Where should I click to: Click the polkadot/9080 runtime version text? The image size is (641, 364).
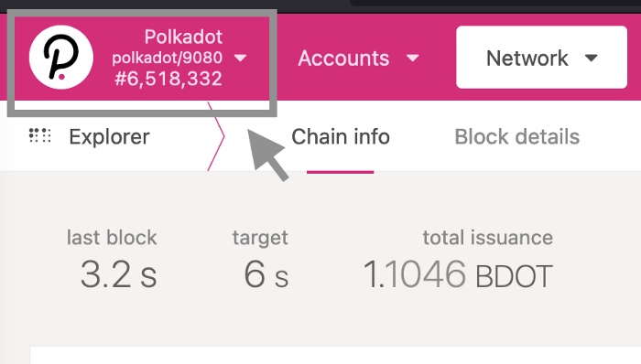coord(168,58)
